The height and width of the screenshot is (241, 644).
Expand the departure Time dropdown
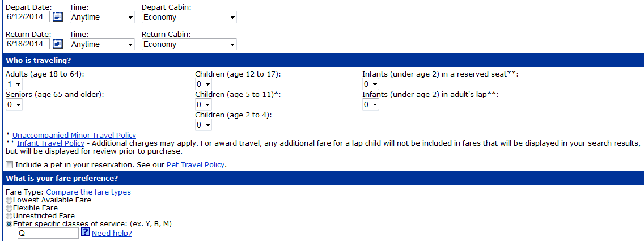[101, 17]
